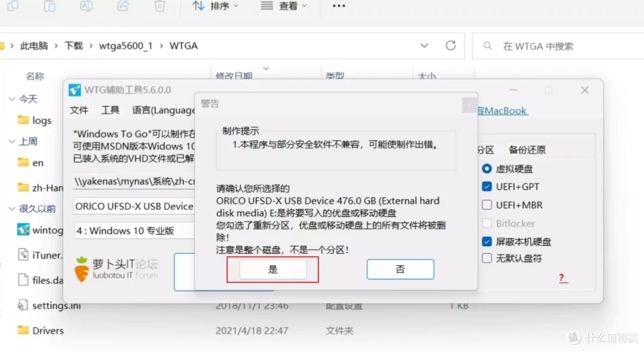Click the 否 button in the warning dialog

(400, 269)
